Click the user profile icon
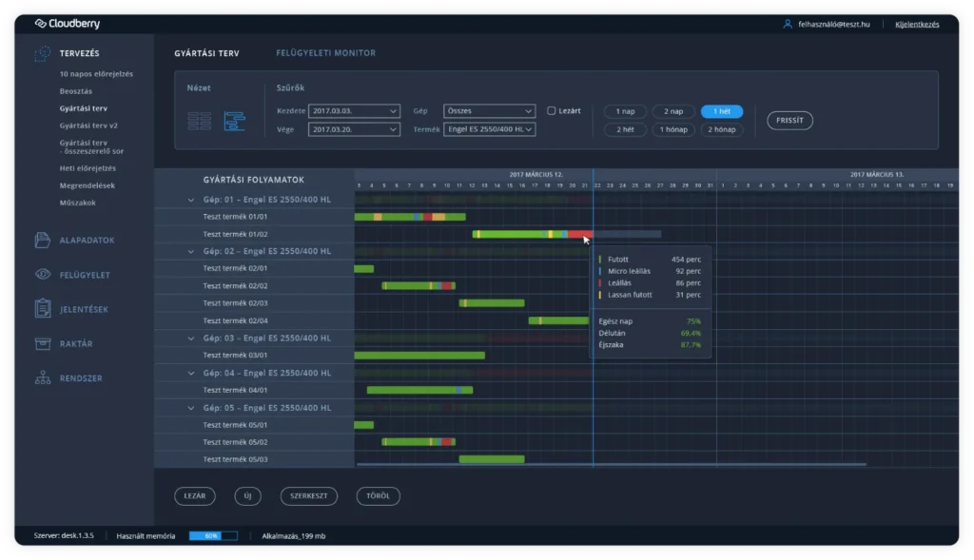 787,24
